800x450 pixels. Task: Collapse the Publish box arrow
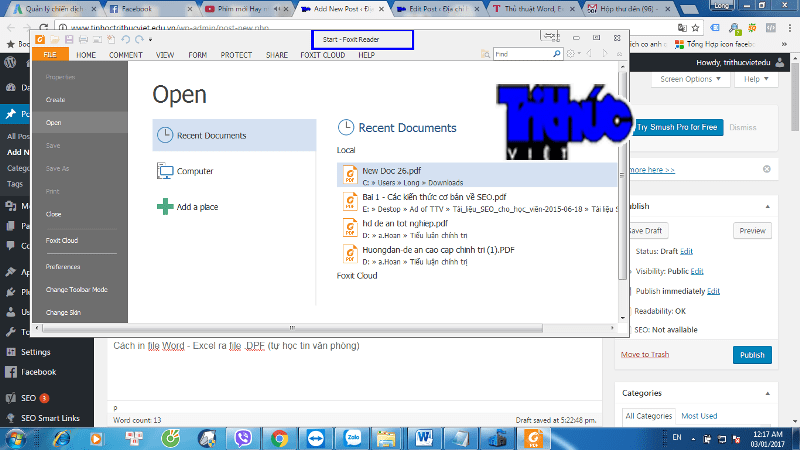point(767,206)
